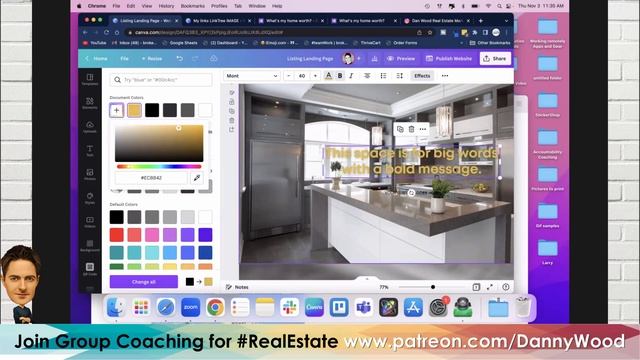Open the help question mark icon
The height and width of the screenshot is (360, 640).
pos(506,287)
